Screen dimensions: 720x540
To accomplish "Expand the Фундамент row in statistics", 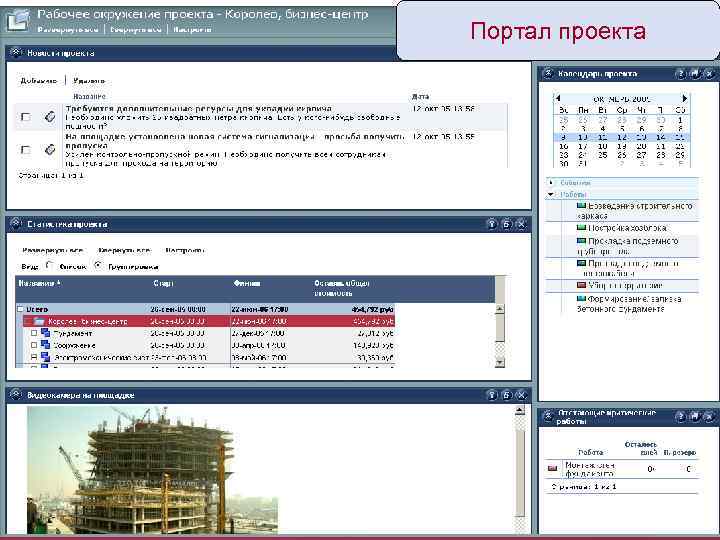I will pyautogui.click(x=34, y=333).
